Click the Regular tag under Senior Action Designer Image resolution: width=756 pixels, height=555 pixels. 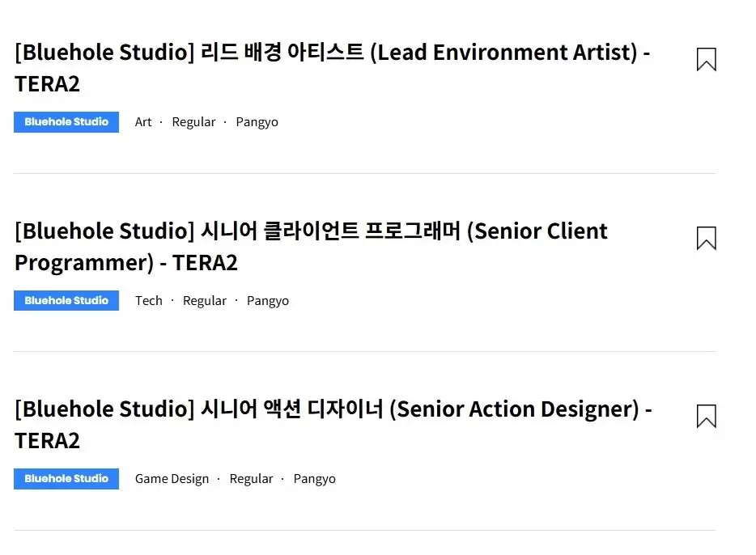[252, 478]
